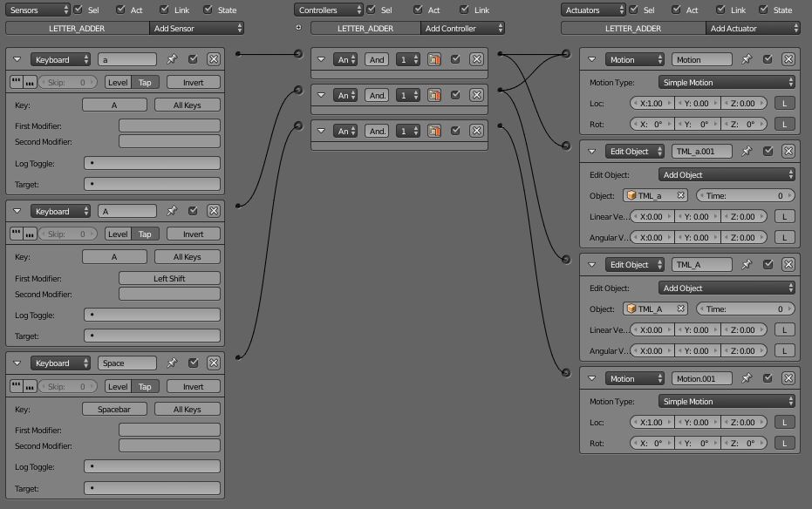This screenshot has height=509, width=812.
Task: Toggle State checkbox in Sensors header
Action: point(208,10)
